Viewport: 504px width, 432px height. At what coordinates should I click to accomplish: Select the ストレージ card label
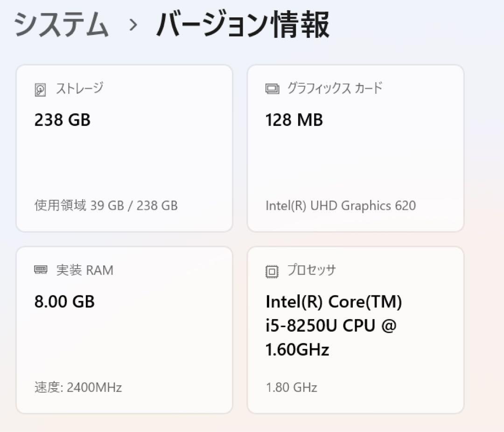[79, 88]
